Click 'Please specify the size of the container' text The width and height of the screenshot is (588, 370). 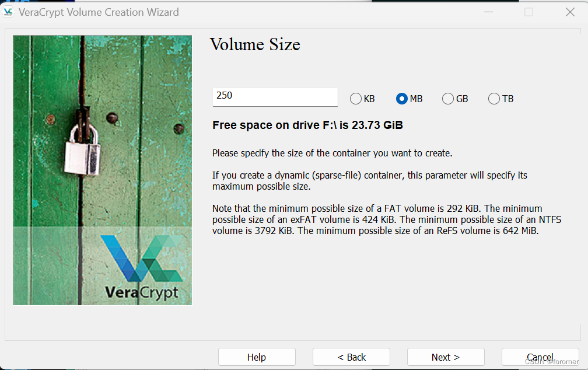pos(332,153)
